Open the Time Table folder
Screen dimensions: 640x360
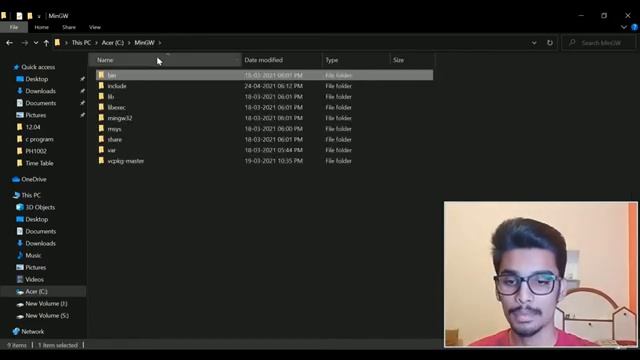click(x=39, y=163)
